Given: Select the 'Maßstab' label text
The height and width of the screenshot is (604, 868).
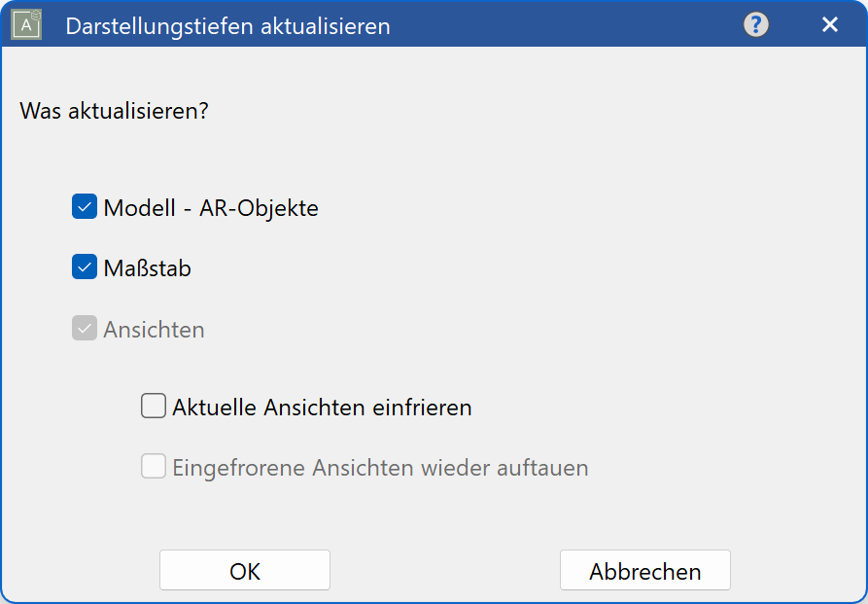Looking at the screenshot, I should point(148,268).
